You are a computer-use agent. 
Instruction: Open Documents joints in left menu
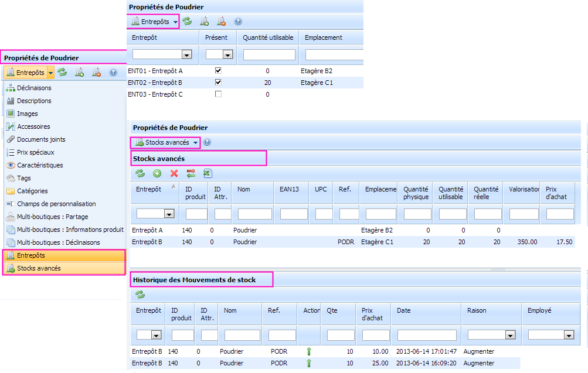coord(41,139)
